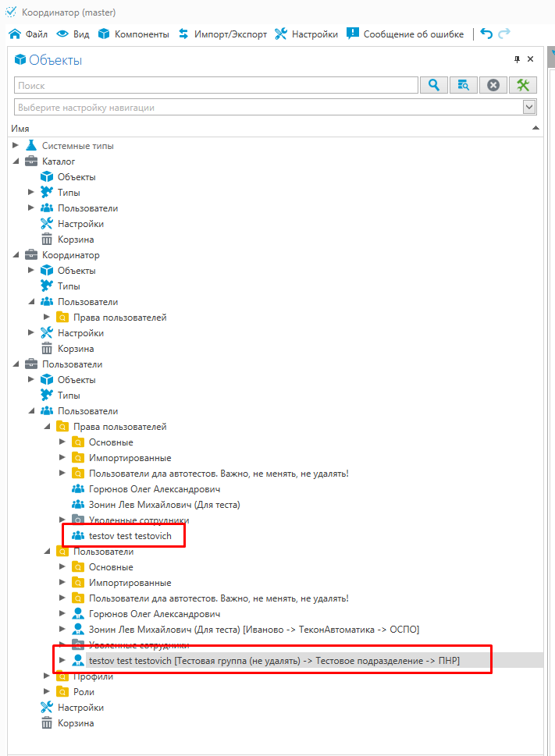Sort the list by the Имя column header

tap(21, 128)
